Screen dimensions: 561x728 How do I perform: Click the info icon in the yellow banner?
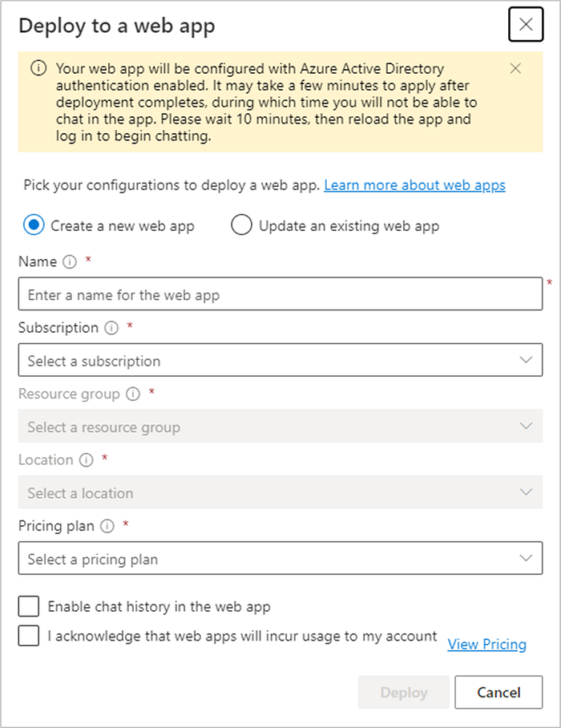(38, 68)
